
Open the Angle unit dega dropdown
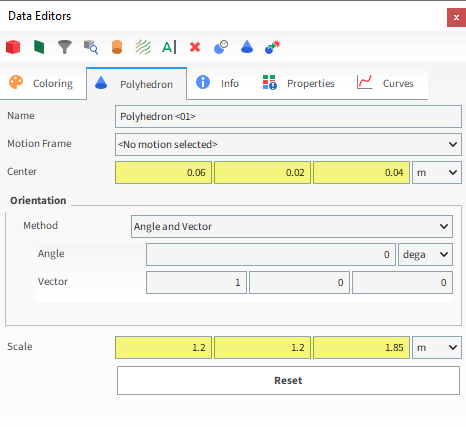click(x=425, y=254)
